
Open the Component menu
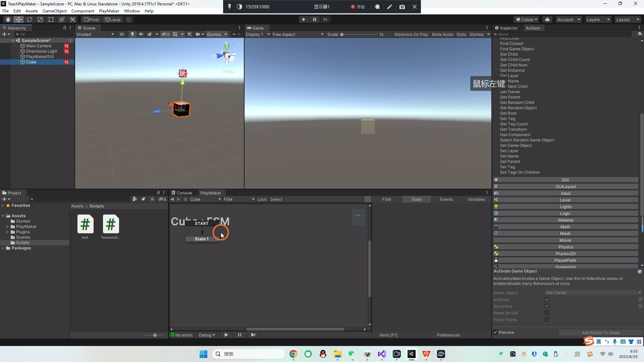83,11
